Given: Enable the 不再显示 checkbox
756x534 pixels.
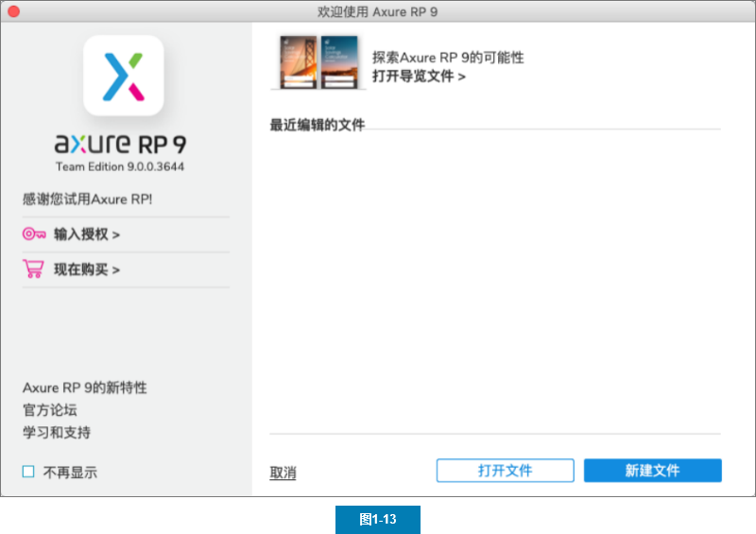Looking at the screenshot, I should pyautogui.click(x=28, y=472).
